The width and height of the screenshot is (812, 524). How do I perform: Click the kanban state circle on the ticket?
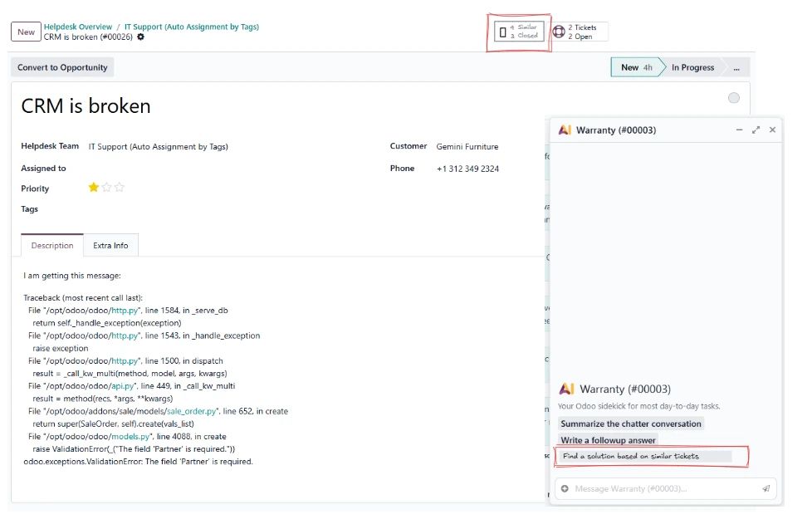click(734, 97)
